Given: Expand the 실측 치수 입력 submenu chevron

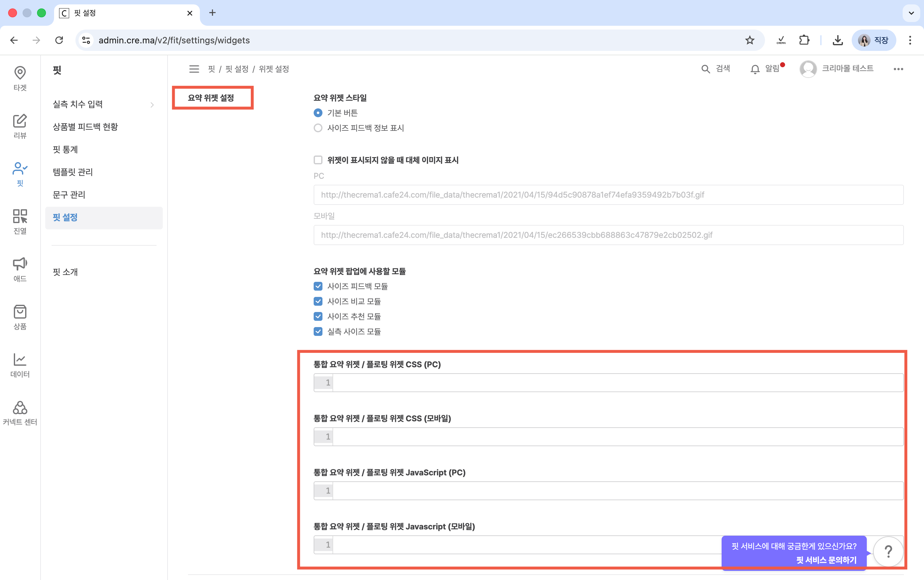Looking at the screenshot, I should (152, 105).
